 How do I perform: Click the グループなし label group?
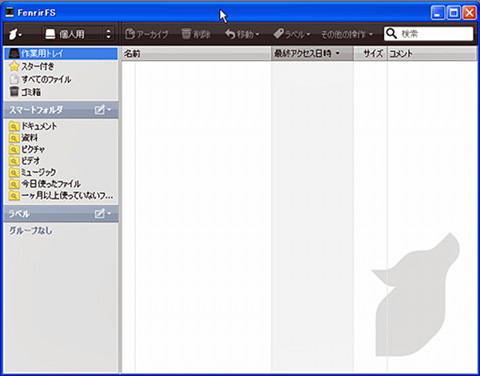[31, 230]
